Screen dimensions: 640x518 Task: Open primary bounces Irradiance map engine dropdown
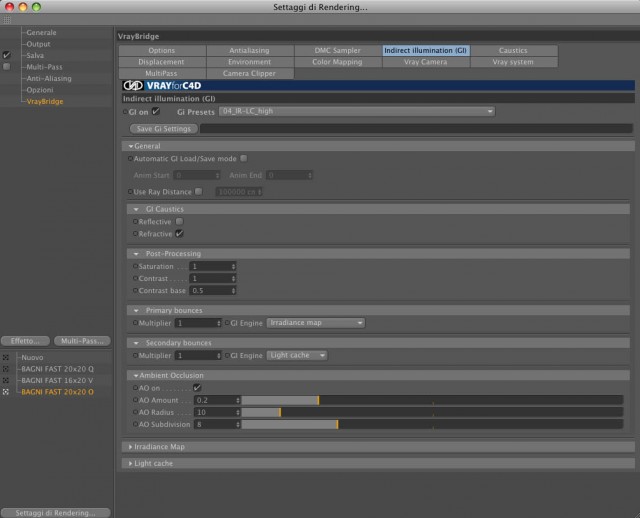point(316,323)
